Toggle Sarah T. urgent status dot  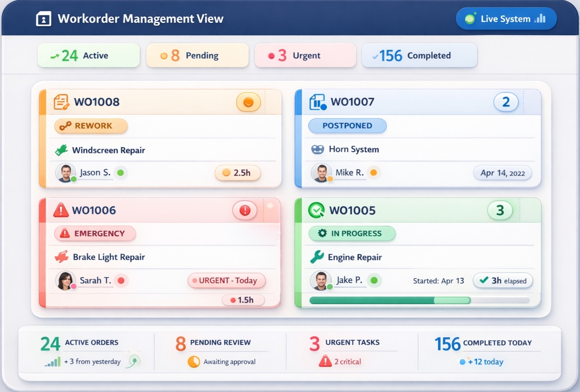pyautogui.click(x=121, y=281)
